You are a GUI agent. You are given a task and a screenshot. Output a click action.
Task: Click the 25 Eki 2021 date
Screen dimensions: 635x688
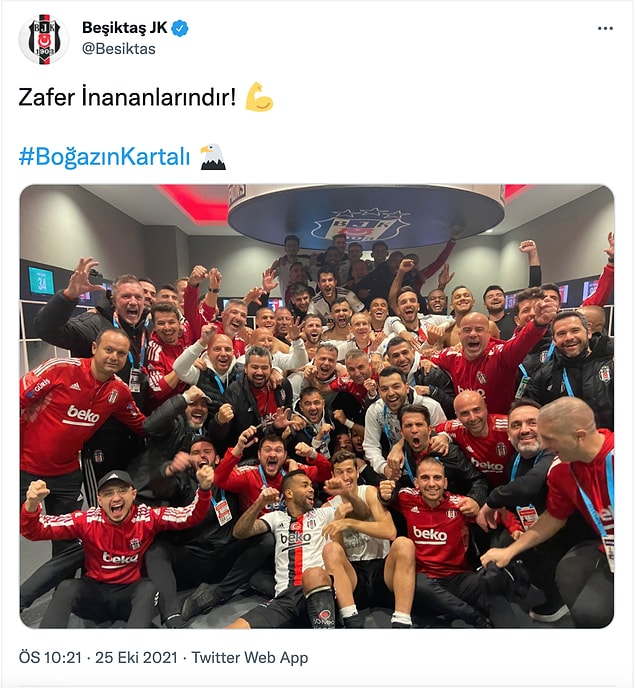[x=136, y=657]
